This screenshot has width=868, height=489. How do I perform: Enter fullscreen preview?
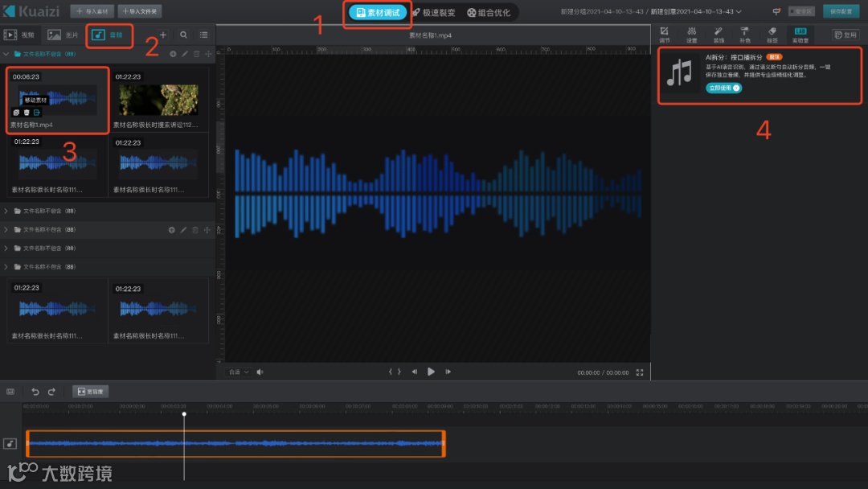point(640,372)
